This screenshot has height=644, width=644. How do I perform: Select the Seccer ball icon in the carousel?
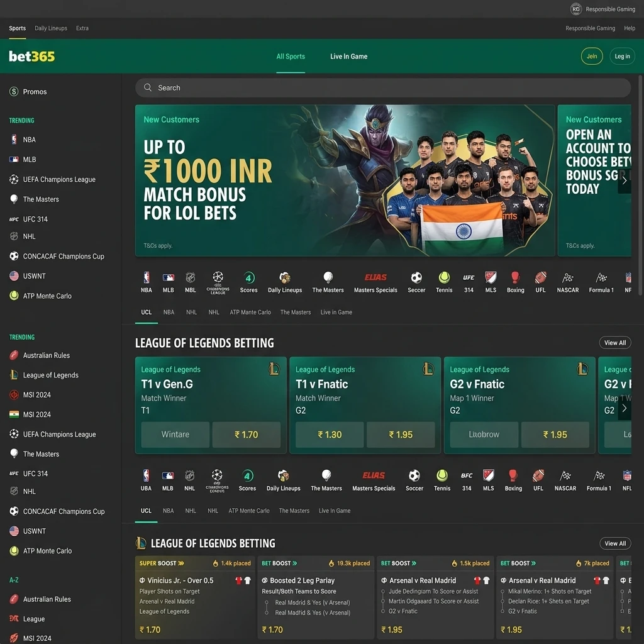(x=416, y=282)
